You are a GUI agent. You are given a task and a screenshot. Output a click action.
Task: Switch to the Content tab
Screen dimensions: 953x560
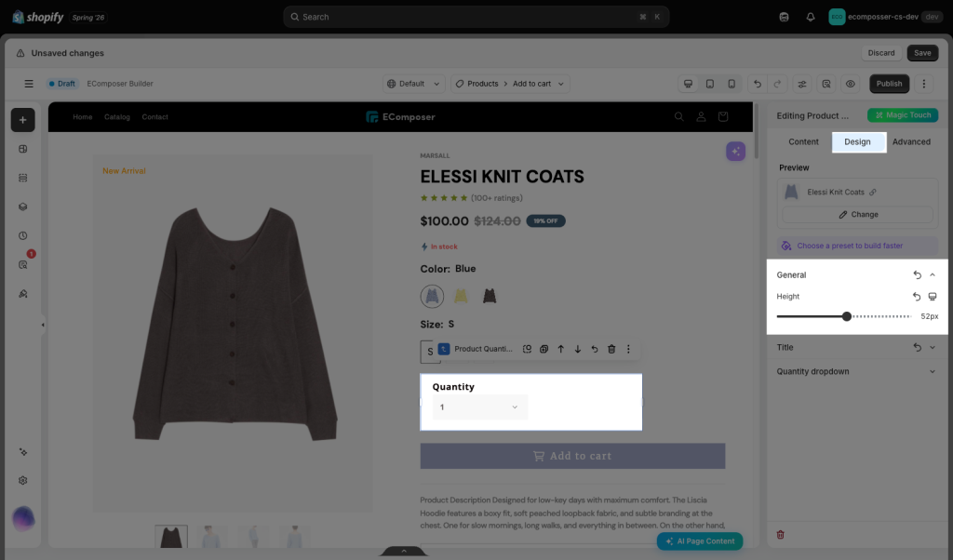tap(803, 141)
